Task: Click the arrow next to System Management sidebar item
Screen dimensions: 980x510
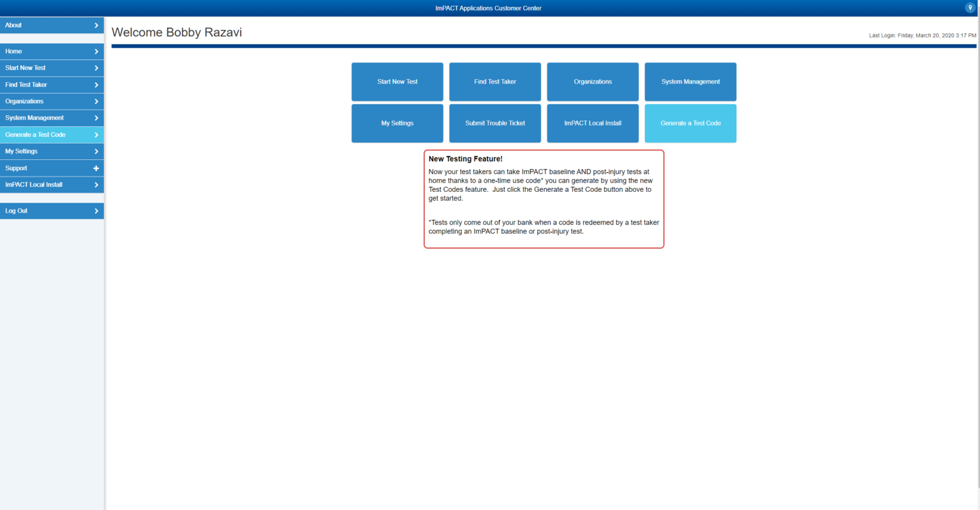Action: (x=96, y=118)
